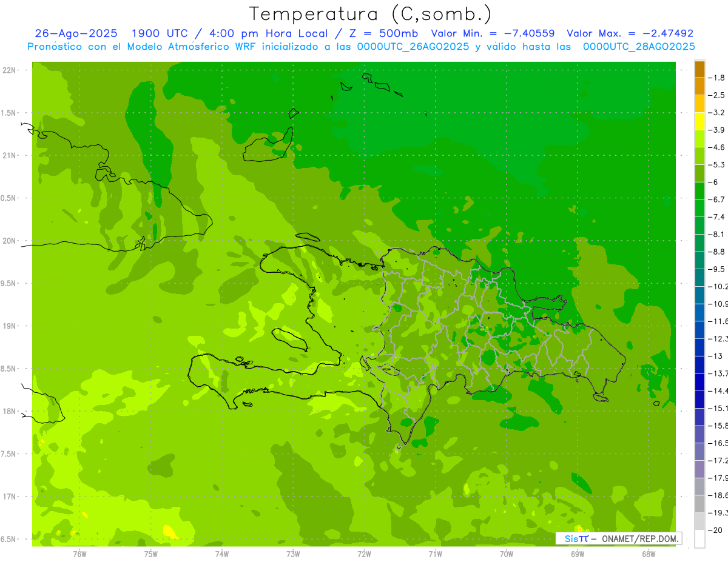Click the "21N" latitude axis label
The width and height of the screenshot is (728, 562).
click(10, 156)
